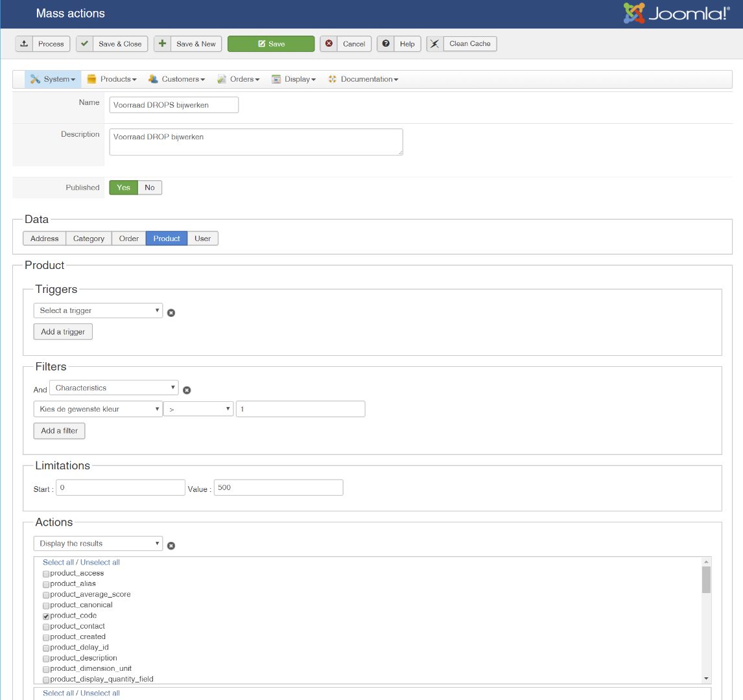Image resolution: width=743 pixels, height=700 pixels.
Task: Click the Joomla logo
Action: point(676,13)
